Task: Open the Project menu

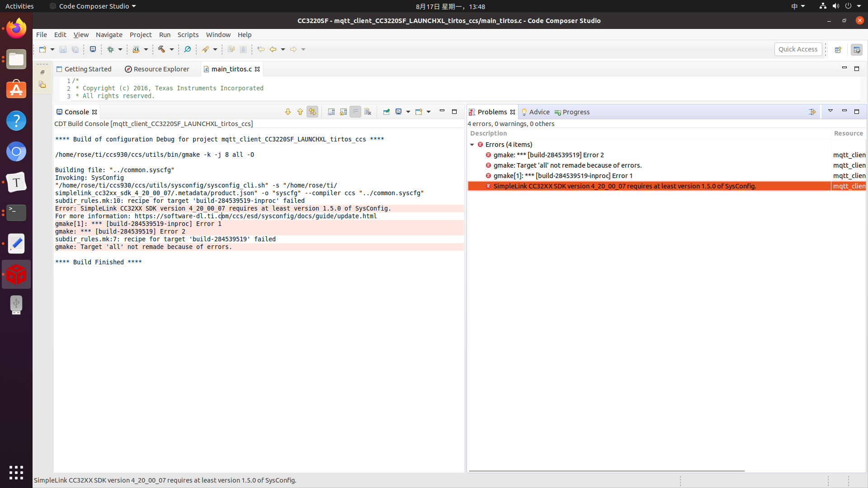Action: point(140,35)
